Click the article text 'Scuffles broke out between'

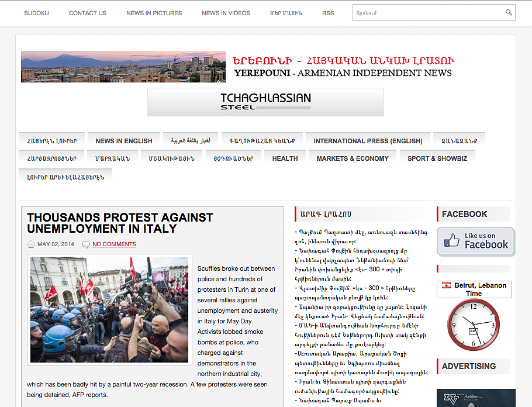(x=236, y=268)
